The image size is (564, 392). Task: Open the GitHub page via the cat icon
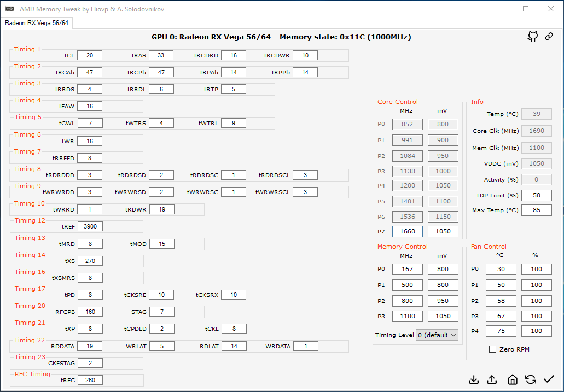click(x=532, y=37)
